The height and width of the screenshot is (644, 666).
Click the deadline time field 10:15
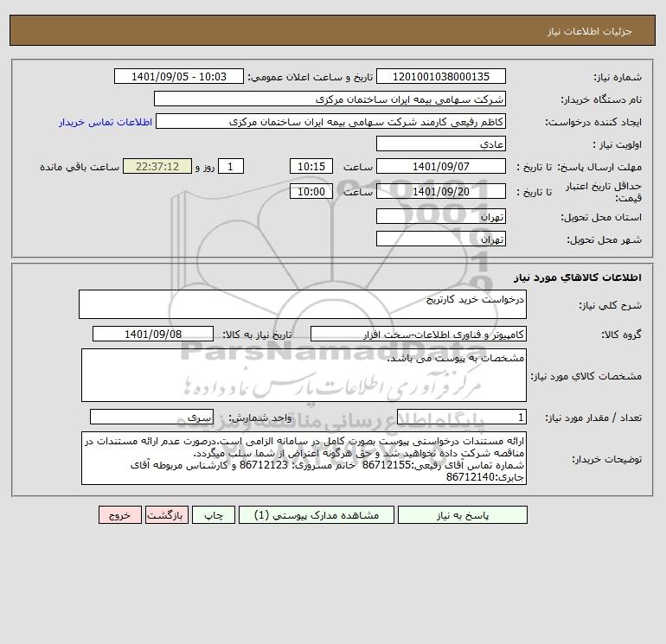(311, 167)
